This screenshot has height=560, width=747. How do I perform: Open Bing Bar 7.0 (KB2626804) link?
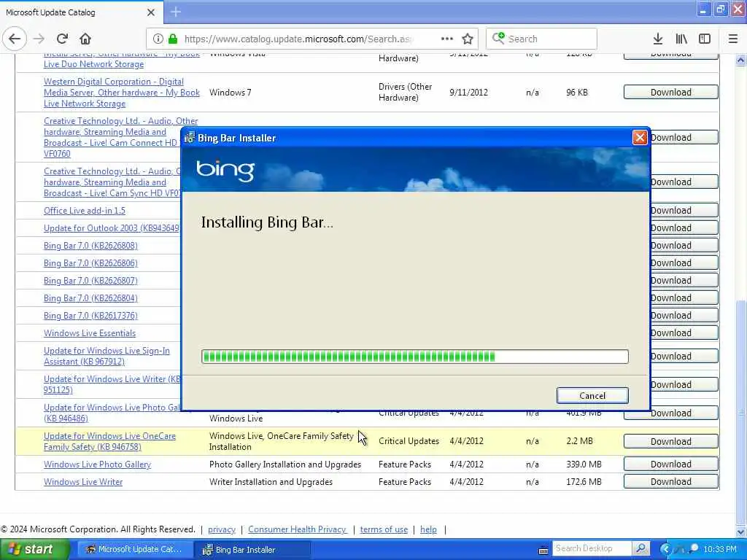(x=90, y=298)
